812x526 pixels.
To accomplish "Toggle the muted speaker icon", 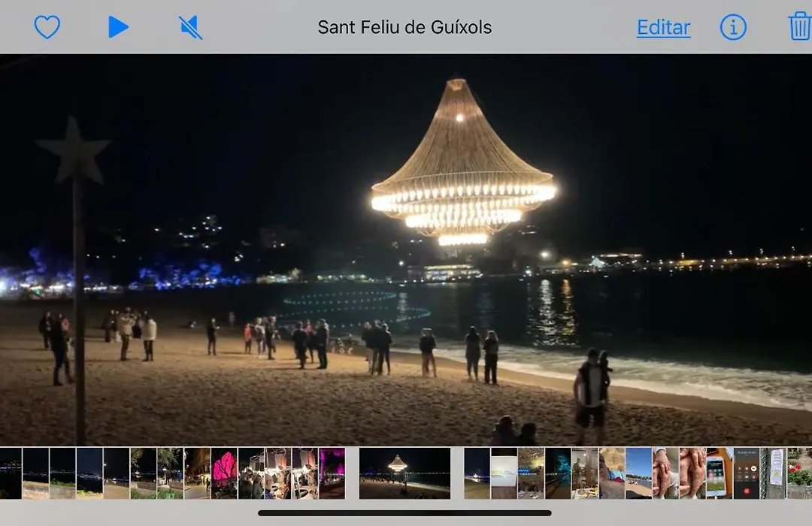I will click(x=190, y=28).
